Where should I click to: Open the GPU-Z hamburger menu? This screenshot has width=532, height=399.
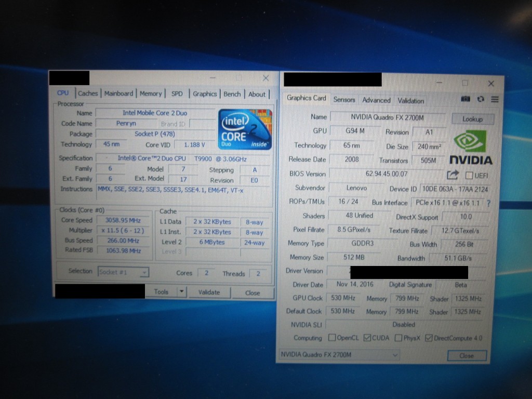point(495,99)
